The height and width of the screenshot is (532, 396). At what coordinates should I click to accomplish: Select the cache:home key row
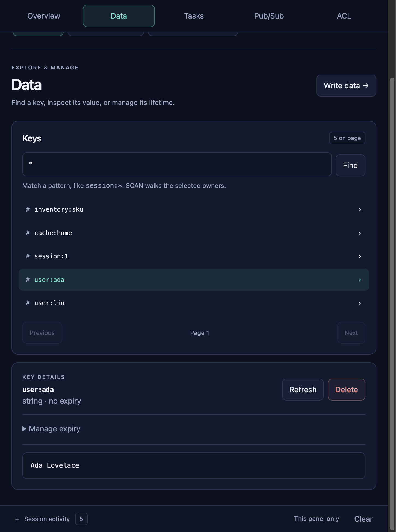tap(194, 233)
